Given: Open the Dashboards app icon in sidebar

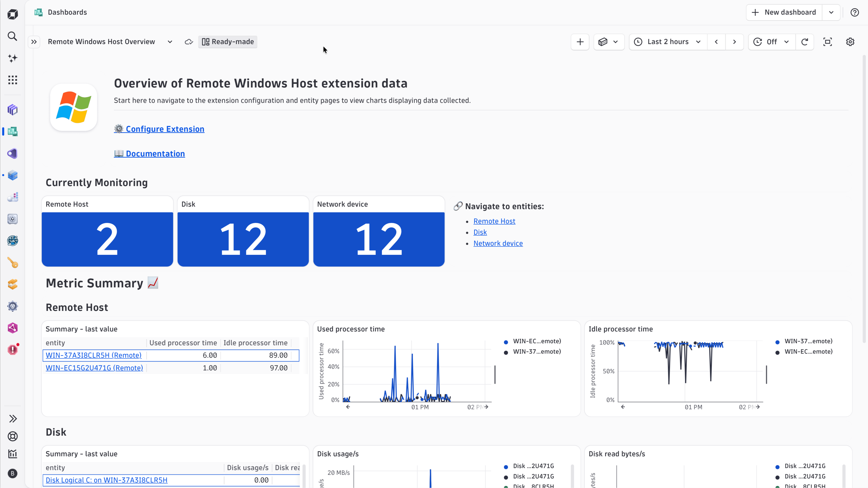Looking at the screenshot, I should click(x=12, y=131).
